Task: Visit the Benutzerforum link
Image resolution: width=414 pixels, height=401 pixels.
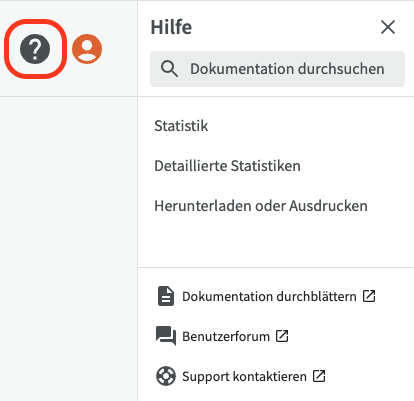Action: 226,336
